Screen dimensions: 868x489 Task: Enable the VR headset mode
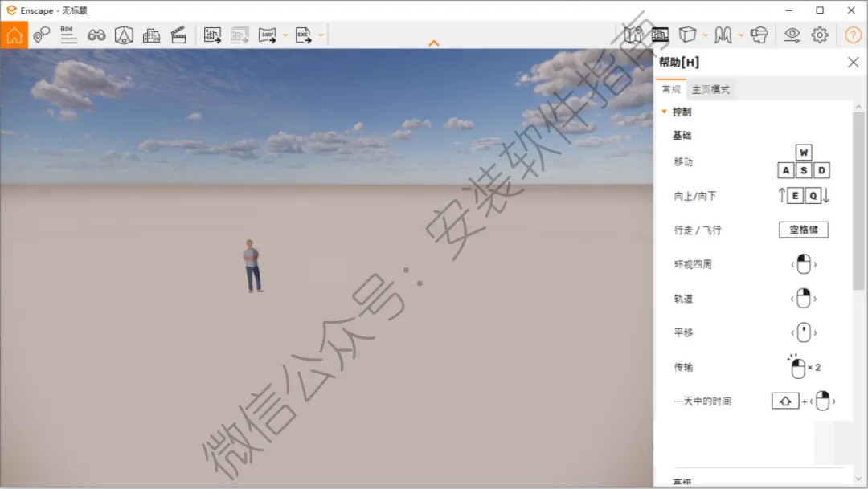click(x=759, y=35)
